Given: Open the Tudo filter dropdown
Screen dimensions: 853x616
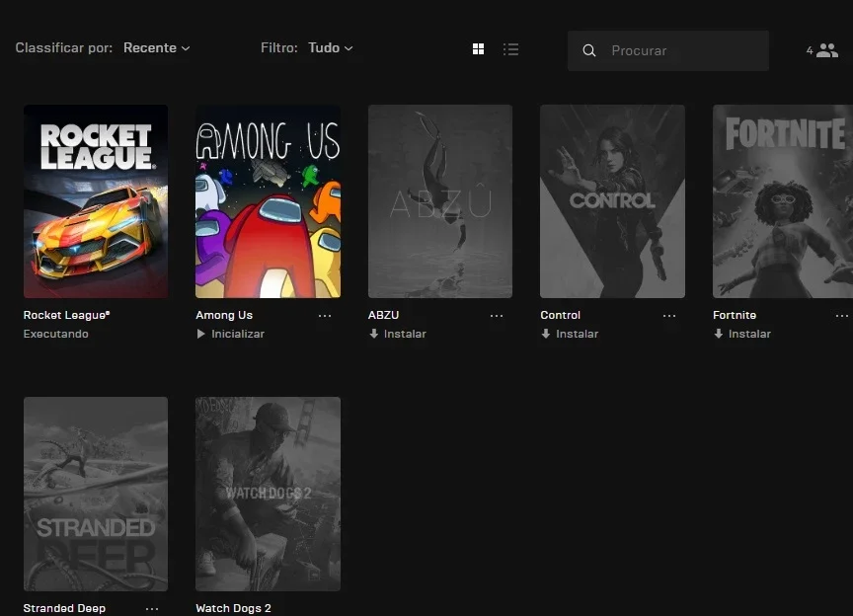Looking at the screenshot, I should pyautogui.click(x=331, y=48).
